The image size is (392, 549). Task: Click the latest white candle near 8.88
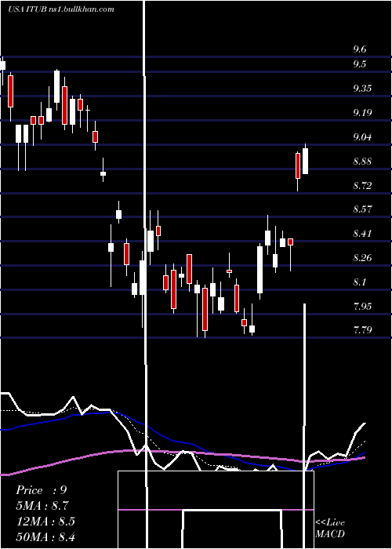click(305, 161)
